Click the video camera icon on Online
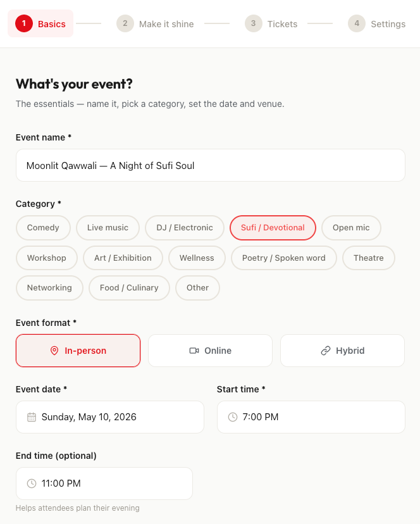This screenshot has width=420, height=524. click(x=194, y=351)
